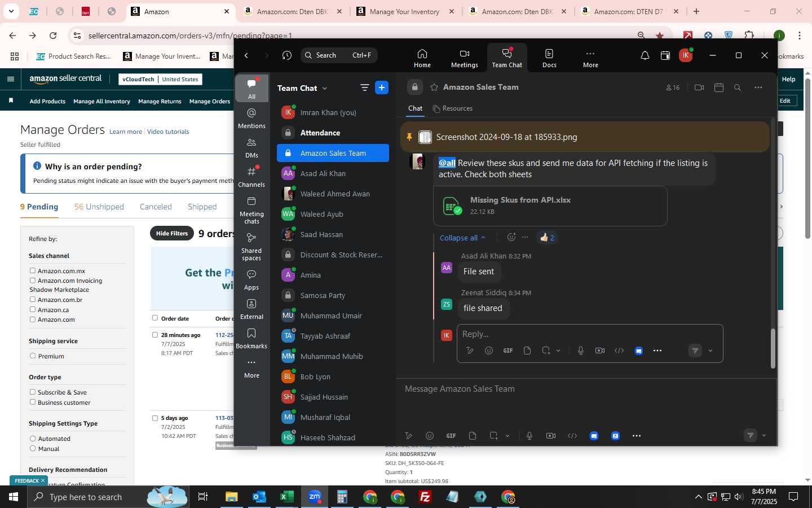
Task: Open Asad Ali Khan chat
Action: [333, 173]
